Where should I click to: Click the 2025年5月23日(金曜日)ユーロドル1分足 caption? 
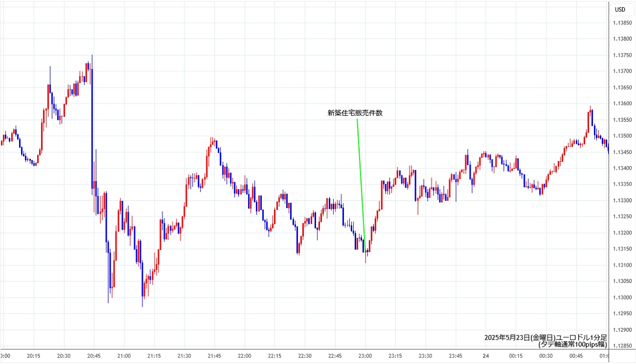click(545, 338)
